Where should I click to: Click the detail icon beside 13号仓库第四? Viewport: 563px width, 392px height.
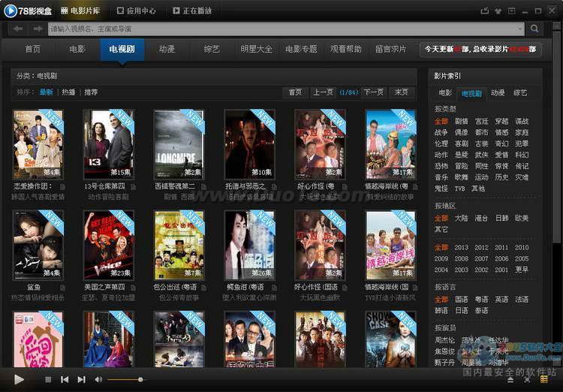pyautogui.click(x=133, y=187)
